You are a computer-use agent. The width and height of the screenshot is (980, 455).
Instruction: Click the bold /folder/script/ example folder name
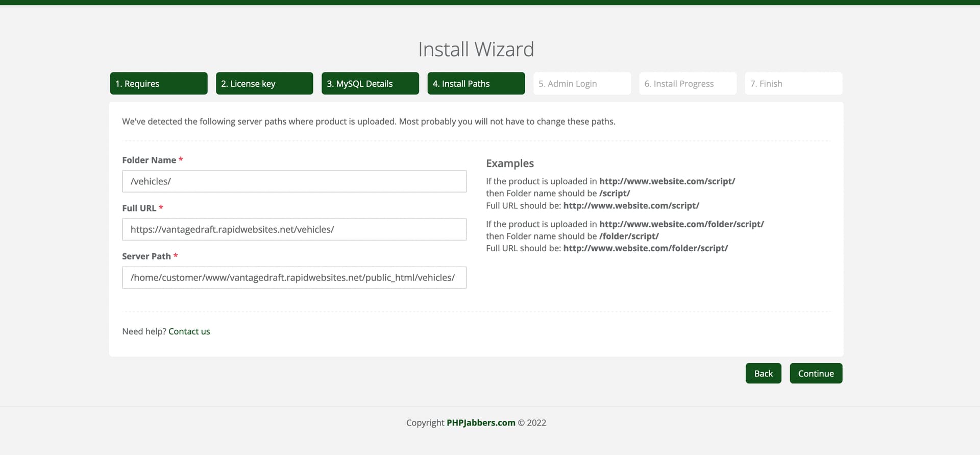pos(628,236)
